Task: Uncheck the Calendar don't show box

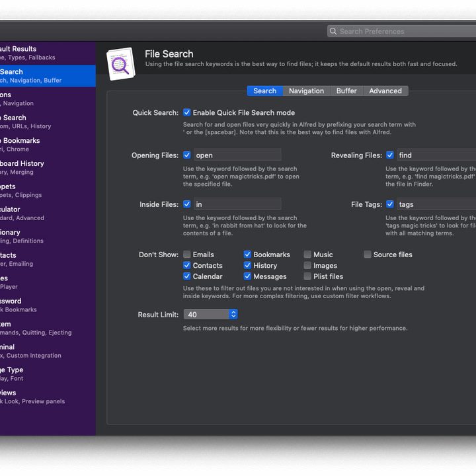Action: click(187, 276)
